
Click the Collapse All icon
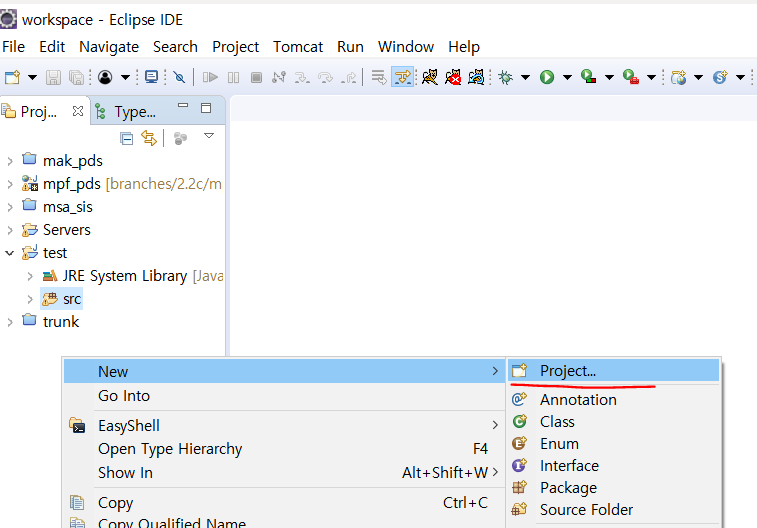point(126,139)
